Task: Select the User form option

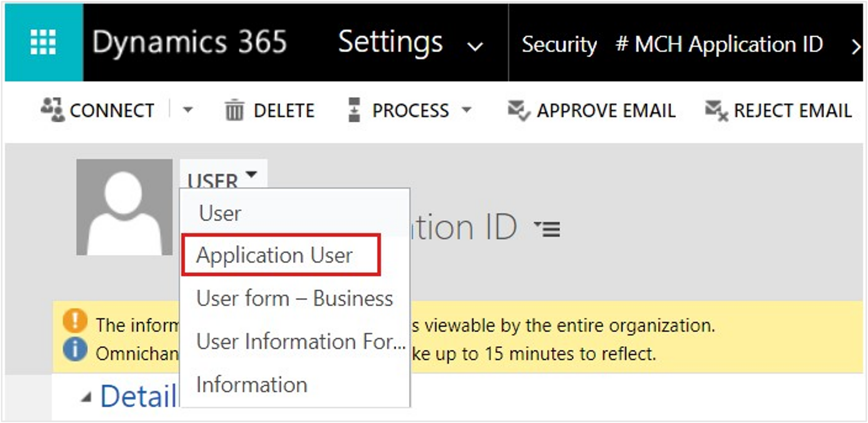Action: click(220, 213)
